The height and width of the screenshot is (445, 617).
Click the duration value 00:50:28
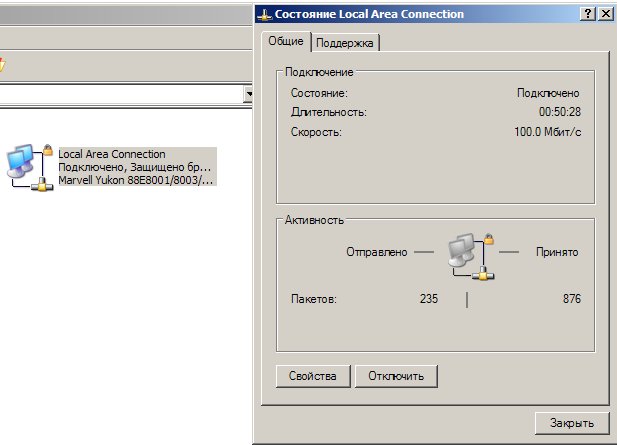pyautogui.click(x=560, y=112)
